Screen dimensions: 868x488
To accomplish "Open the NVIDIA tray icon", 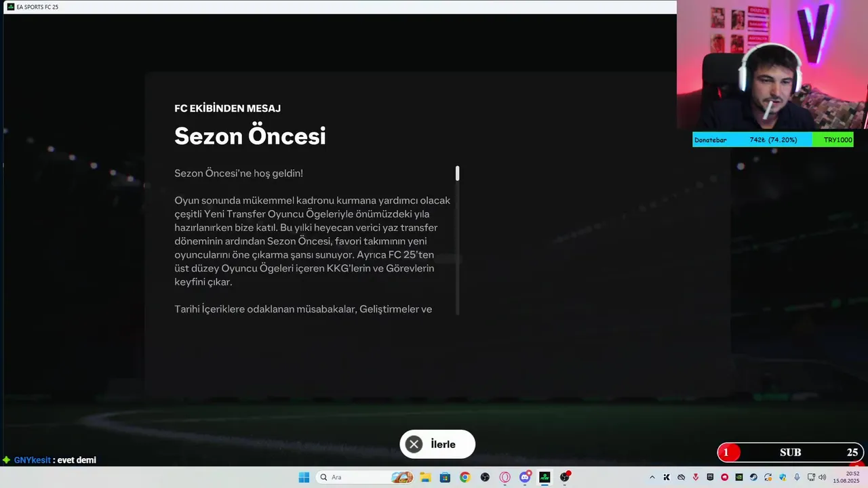I will click(x=739, y=477).
